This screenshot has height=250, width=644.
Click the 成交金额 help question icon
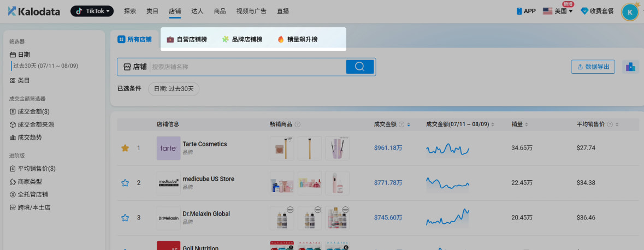(x=401, y=124)
